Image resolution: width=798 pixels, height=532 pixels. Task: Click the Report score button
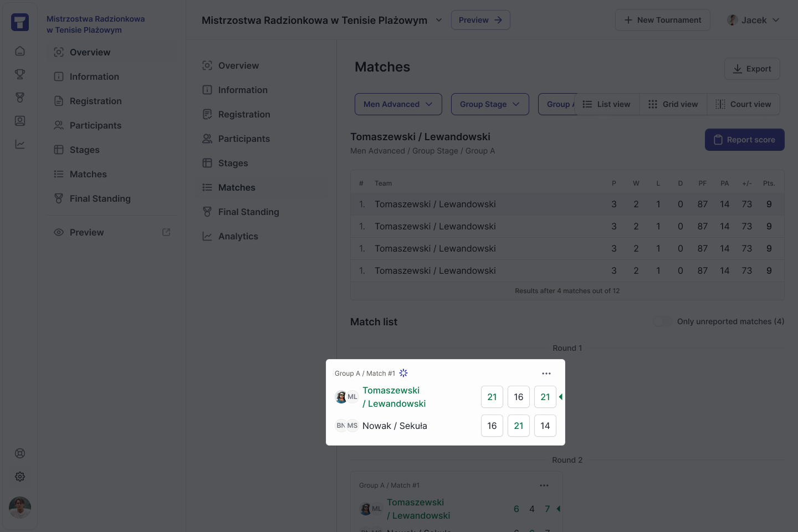[x=745, y=140]
